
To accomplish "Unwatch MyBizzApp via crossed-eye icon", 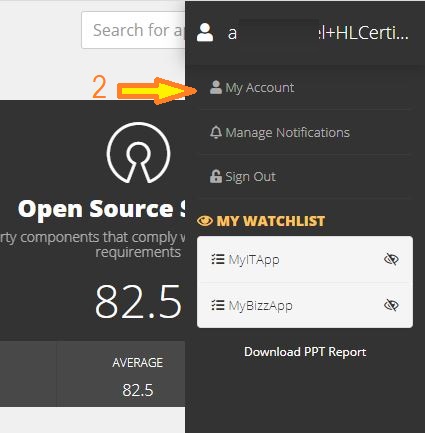I will (x=391, y=305).
